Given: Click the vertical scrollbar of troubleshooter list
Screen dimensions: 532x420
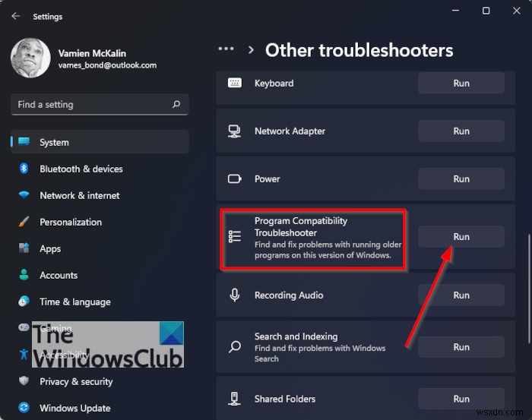Looking at the screenshot, I should click(528, 288).
